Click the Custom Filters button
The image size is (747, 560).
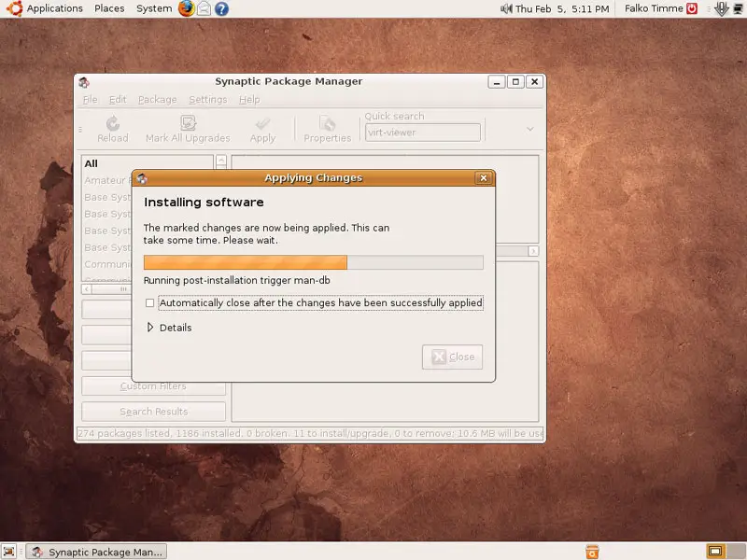click(x=153, y=385)
